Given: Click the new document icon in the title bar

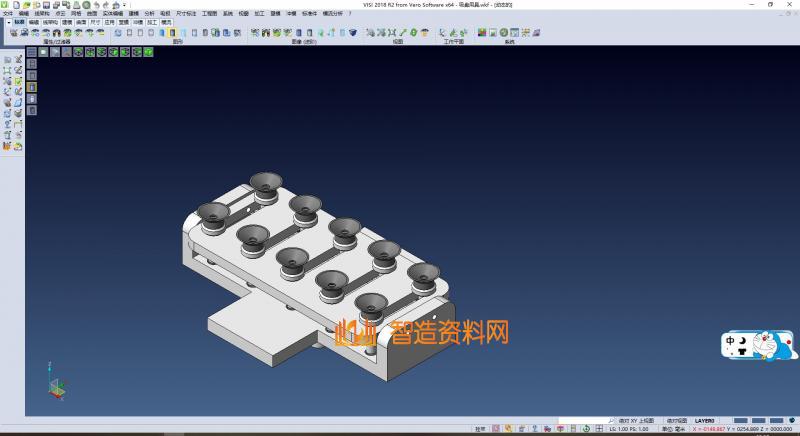Looking at the screenshot, I should [16, 5].
